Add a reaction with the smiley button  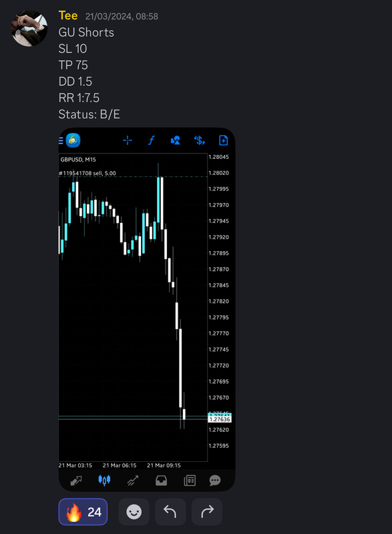click(134, 512)
